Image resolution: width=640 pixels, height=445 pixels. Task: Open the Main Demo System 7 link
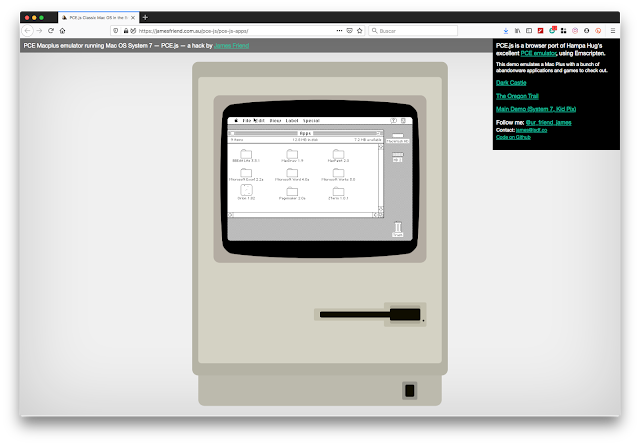click(x=536, y=109)
